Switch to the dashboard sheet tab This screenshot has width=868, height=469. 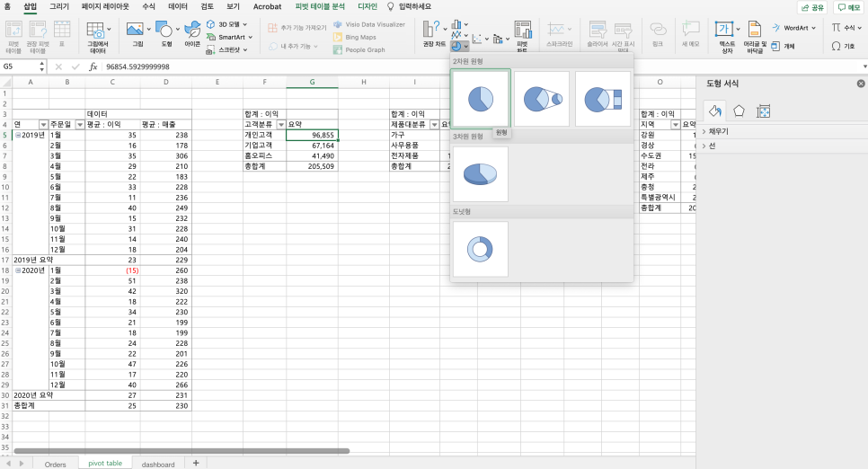[x=158, y=464]
